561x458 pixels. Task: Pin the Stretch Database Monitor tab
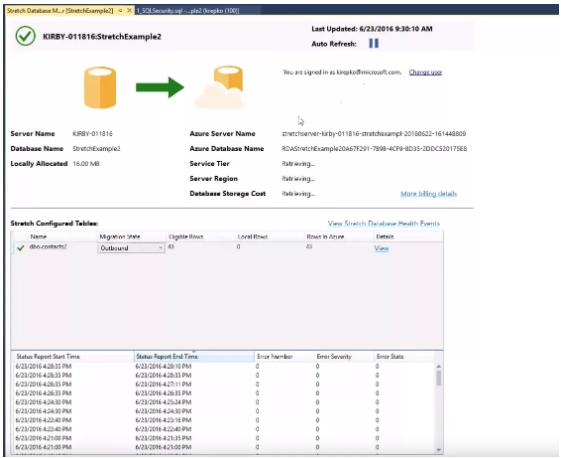click(120, 11)
